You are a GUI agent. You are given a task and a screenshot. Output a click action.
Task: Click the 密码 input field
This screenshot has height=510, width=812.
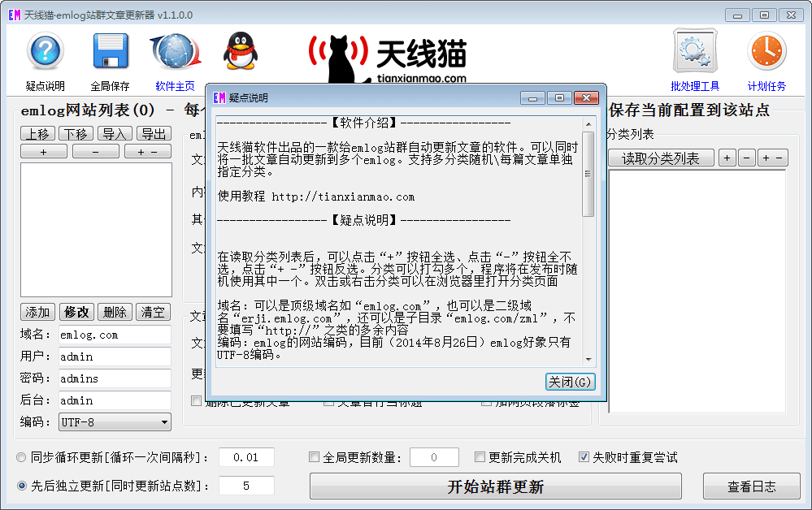coord(115,378)
